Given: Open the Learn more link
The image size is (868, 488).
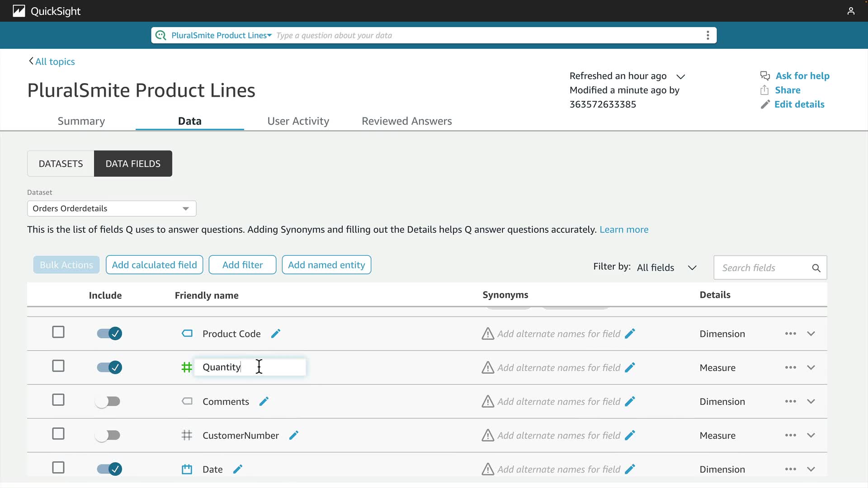Looking at the screenshot, I should pos(623,230).
